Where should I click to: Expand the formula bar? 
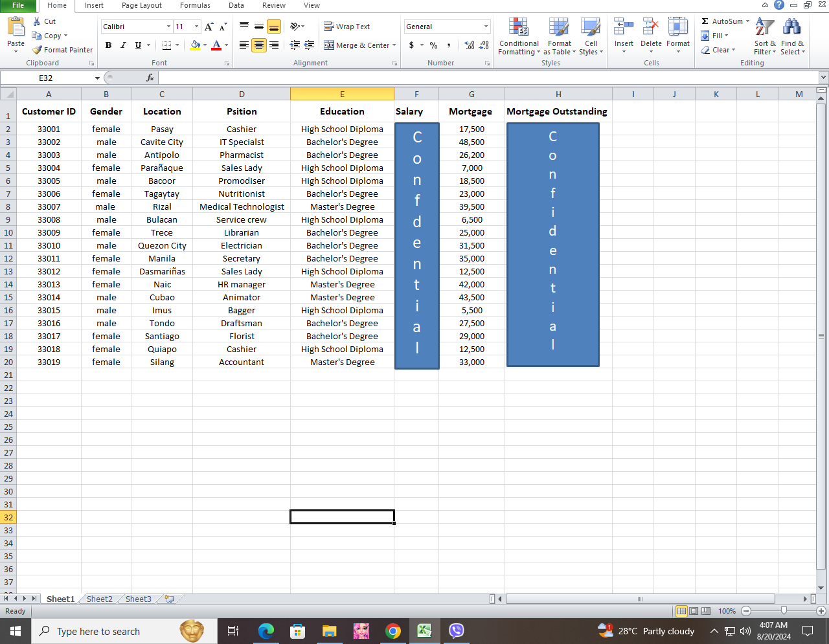823,78
